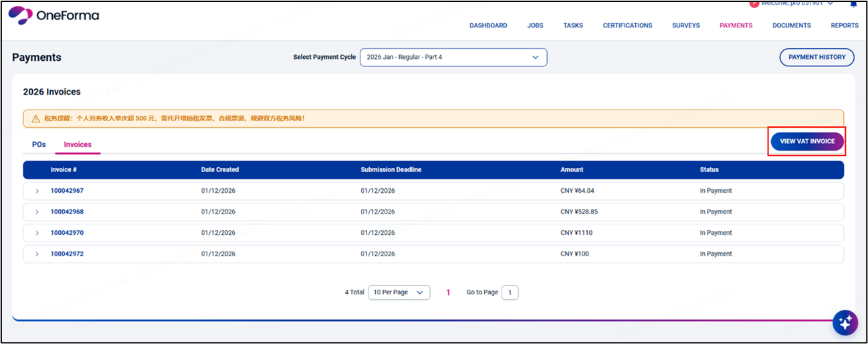Image resolution: width=868 pixels, height=344 pixels.
Task: Open the notifications bell
Action: [853, 4]
